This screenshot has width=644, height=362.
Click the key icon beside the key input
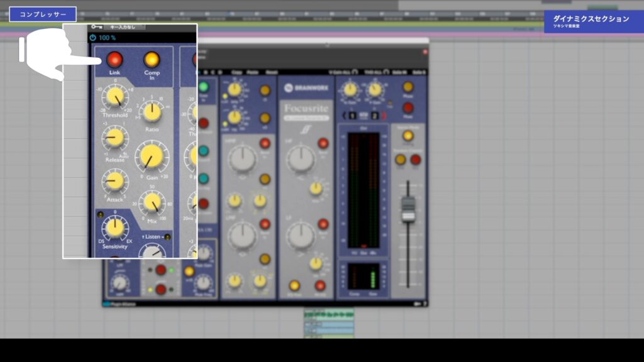[96, 27]
